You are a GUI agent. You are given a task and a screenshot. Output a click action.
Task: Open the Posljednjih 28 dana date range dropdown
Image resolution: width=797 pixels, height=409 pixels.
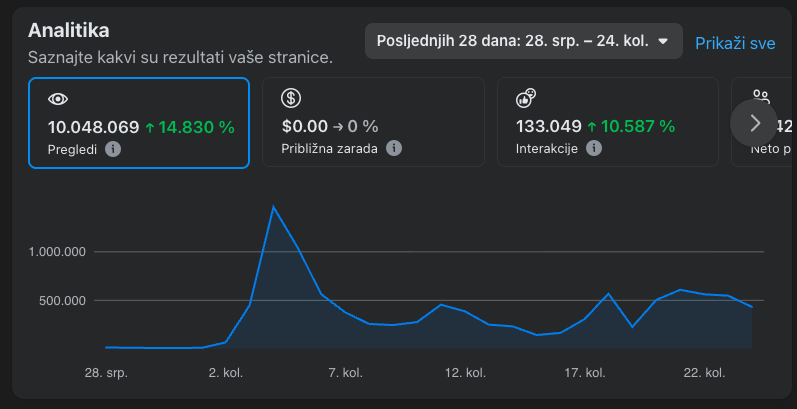coord(523,41)
